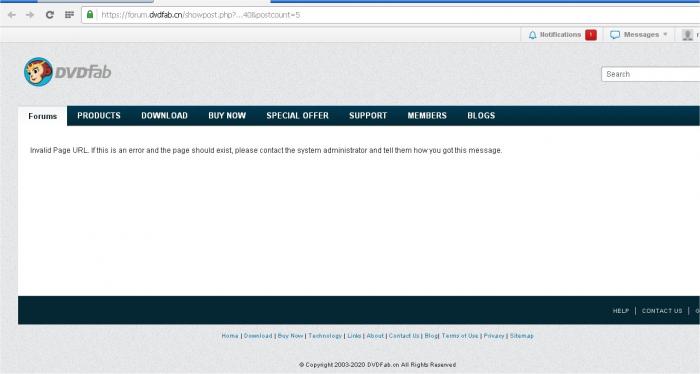Open the BLOGS navigation item
Screen dimensions: 700x374
click(x=481, y=116)
